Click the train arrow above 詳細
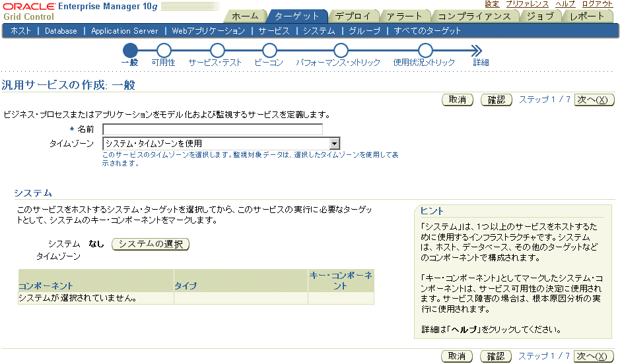This screenshot has height=364, width=620. click(x=477, y=51)
